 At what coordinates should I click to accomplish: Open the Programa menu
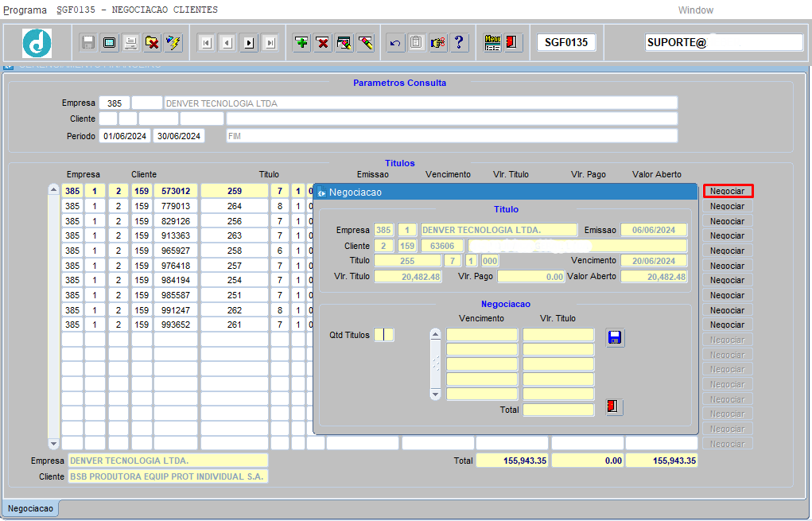25,10
